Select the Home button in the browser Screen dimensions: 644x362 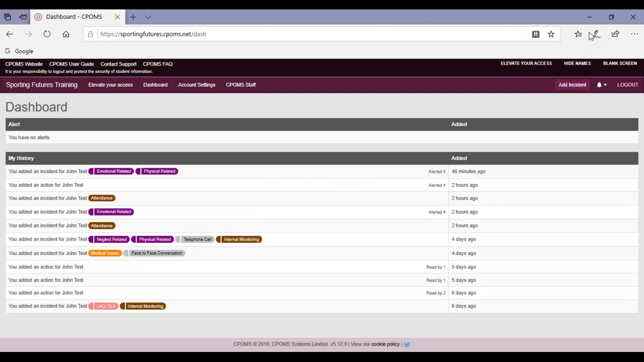pos(66,34)
